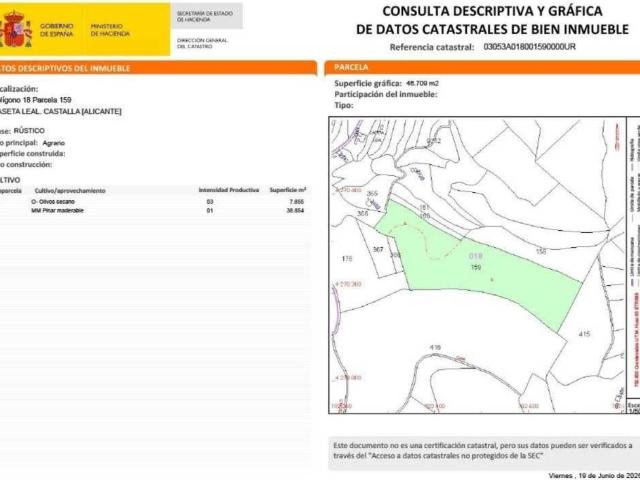Select 'CASETA LEAL. CASTALLA [ALICANTE]' address text
The width and height of the screenshot is (640, 480).
pyautogui.click(x=60, y=111)
